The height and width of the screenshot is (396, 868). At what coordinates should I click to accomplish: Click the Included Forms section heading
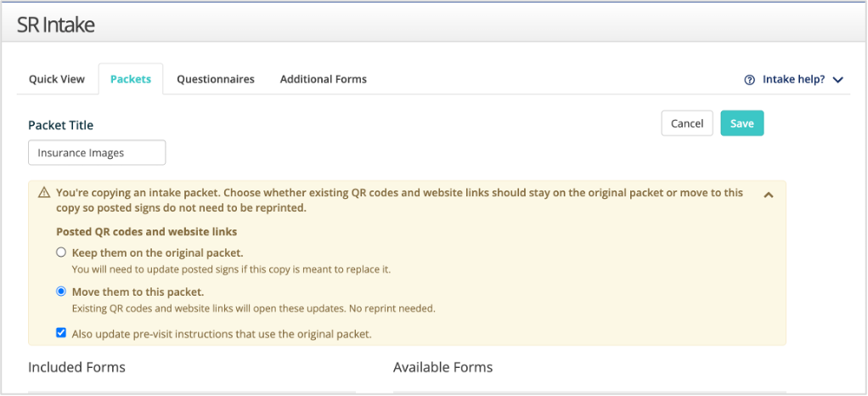point(77,366)
